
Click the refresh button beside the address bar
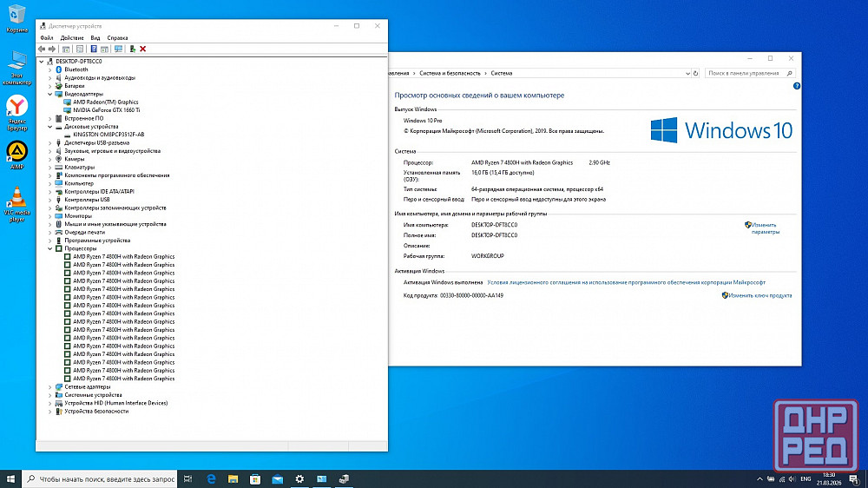(695, 73)
